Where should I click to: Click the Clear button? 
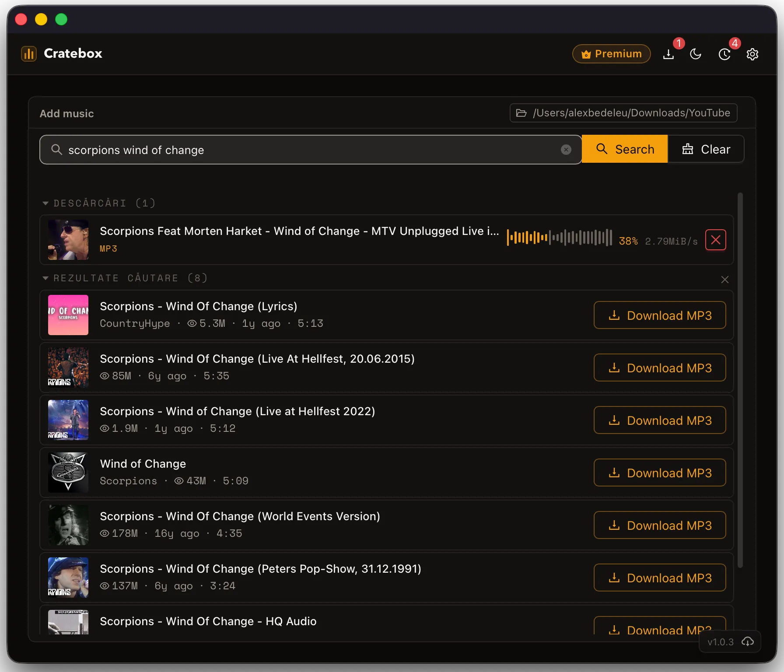706,149
